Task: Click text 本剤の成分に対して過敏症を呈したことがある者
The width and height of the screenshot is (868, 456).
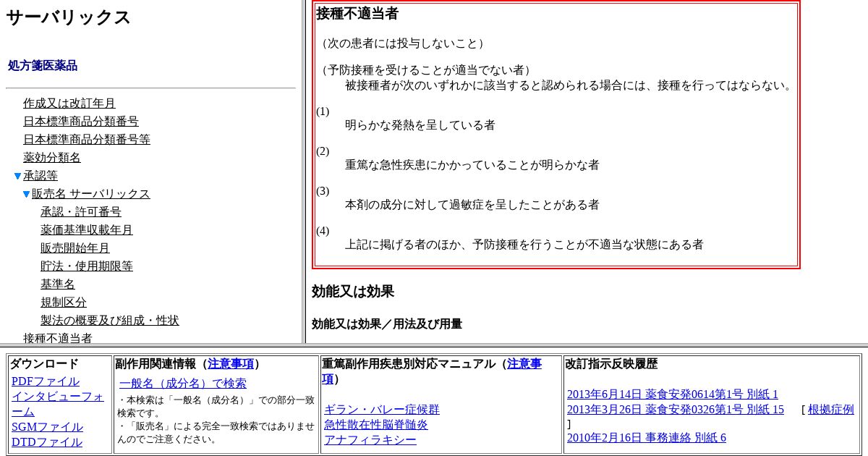Action: click(x=472, y=205)
